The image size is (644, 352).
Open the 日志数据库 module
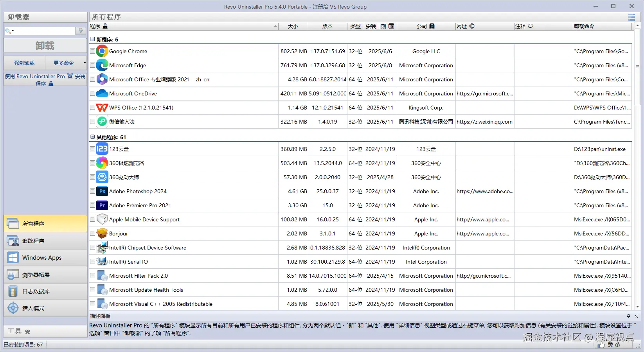(45, 291)
